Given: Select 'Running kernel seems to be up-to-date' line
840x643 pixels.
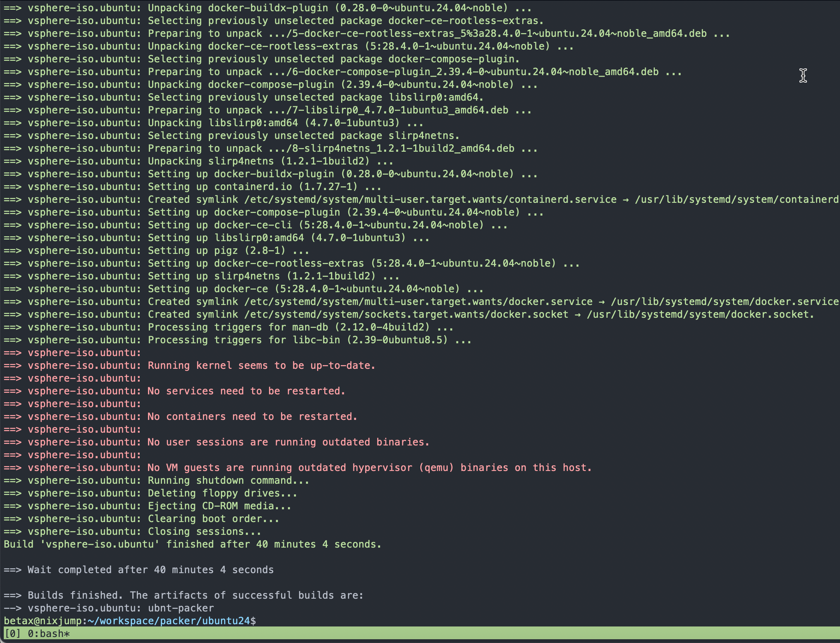Looking at the screenshot, I should [260, 365].
